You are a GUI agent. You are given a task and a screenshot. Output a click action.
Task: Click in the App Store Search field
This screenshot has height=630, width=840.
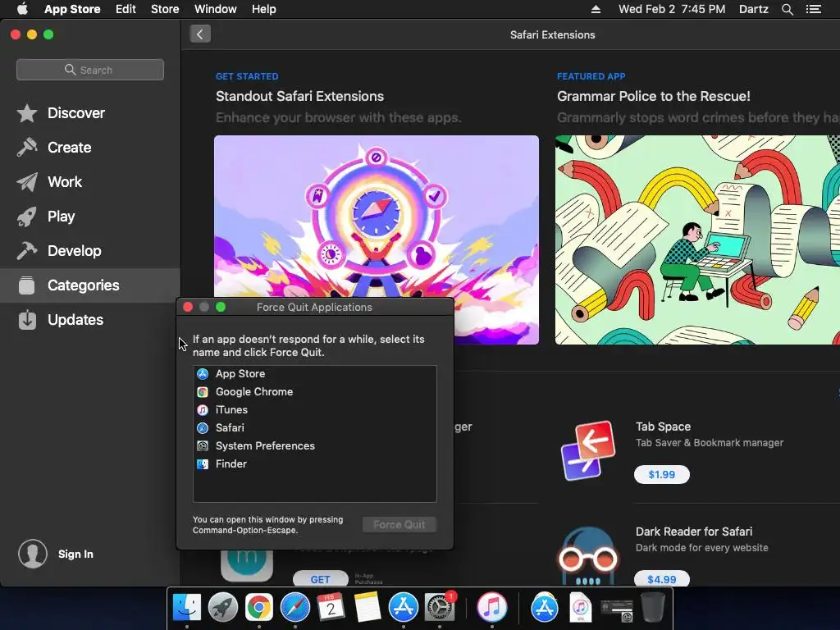click(90, 70)
